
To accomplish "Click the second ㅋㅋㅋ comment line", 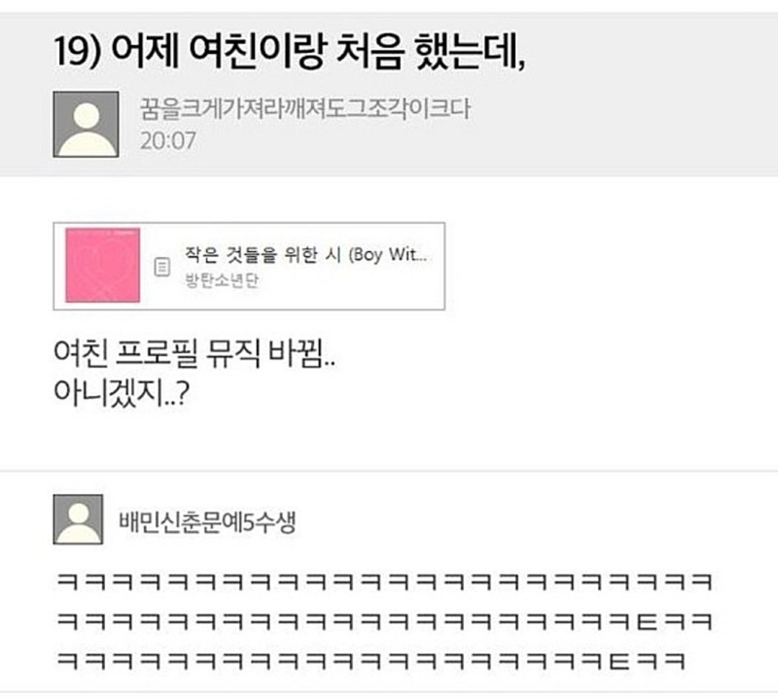I will (x=385, y=621).
